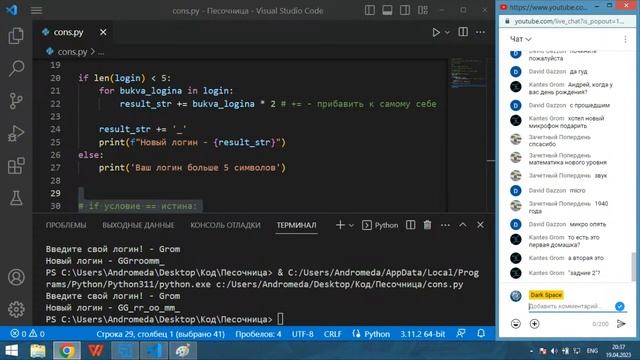
Task: Open the Explorer view in activity bar
Action: pos(16,36)
